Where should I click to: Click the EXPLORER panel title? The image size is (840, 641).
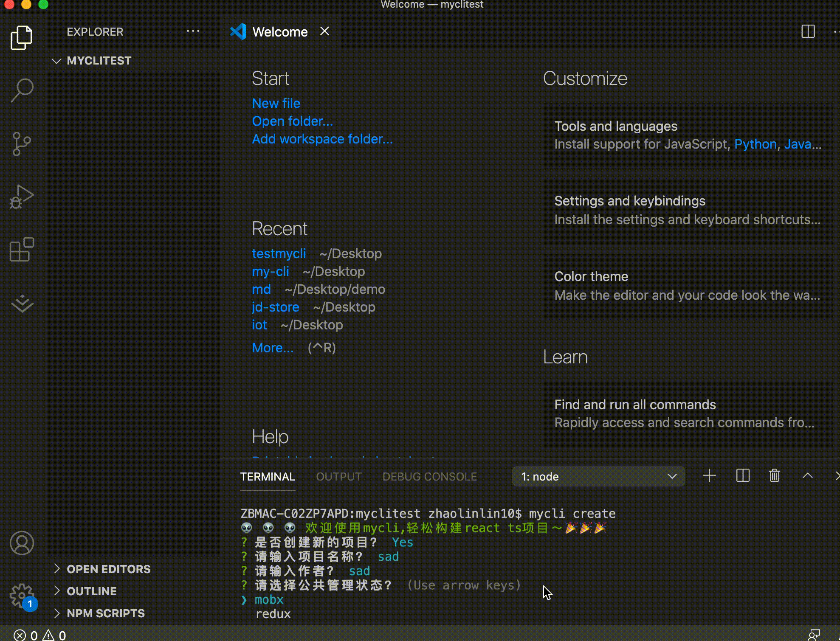95,32
